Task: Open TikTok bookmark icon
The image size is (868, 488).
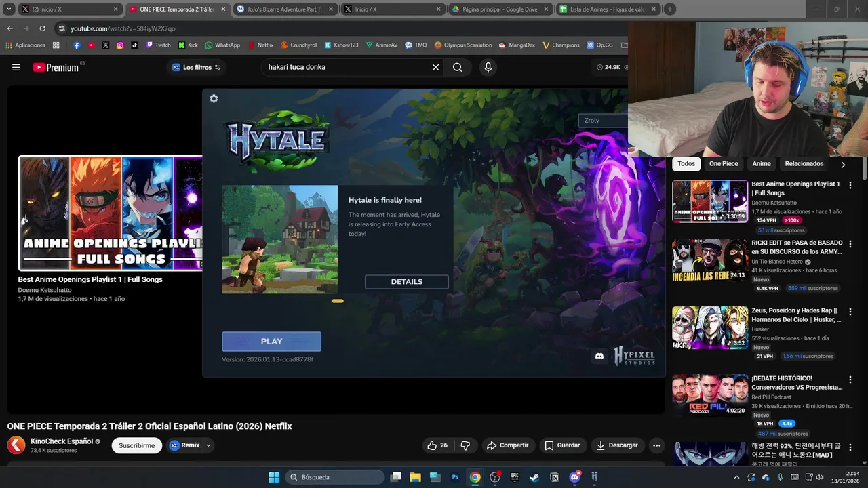Action: pos(134,45)
